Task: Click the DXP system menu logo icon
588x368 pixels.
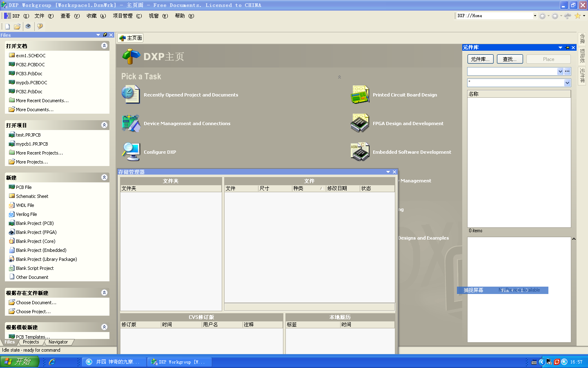Action: coord(7,16)
